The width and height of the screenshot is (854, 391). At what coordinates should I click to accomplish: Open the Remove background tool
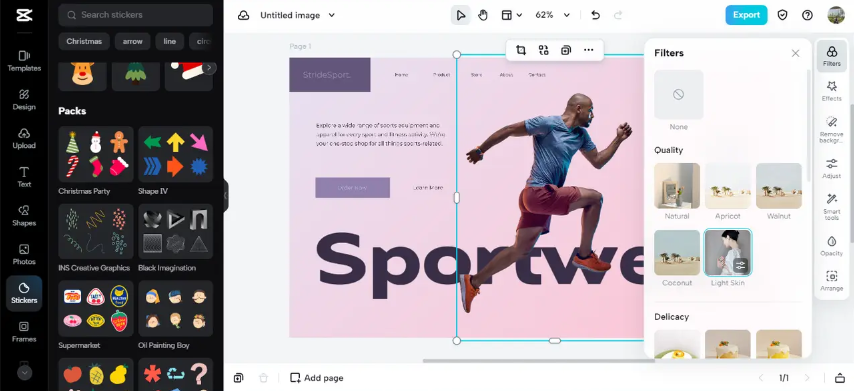coord(832,130)
